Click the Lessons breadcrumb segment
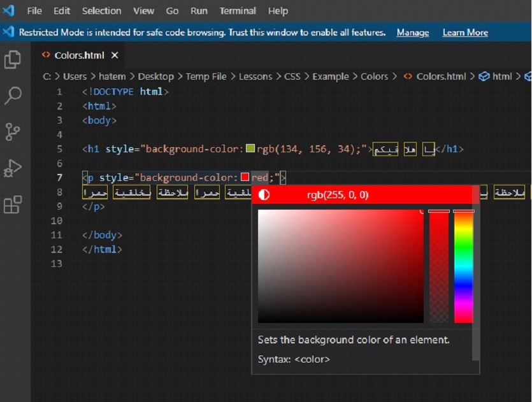The image size is (532, 402). tap(255, 76)
